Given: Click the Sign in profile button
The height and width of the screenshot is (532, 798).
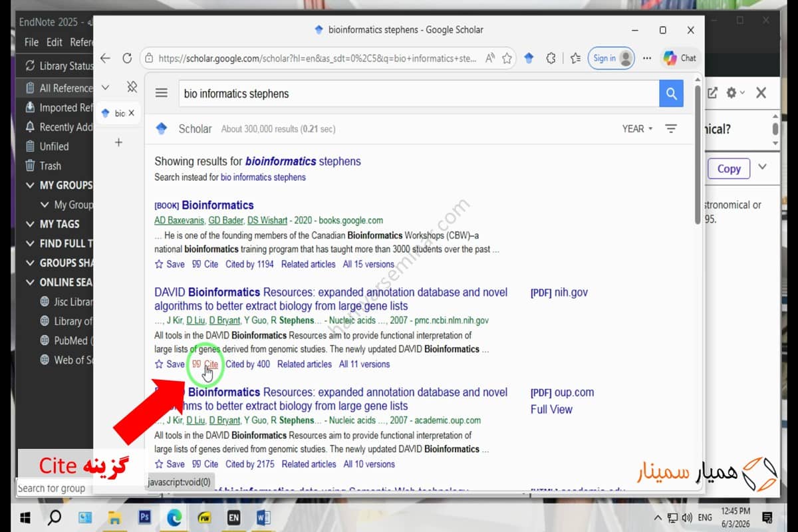Looking at the screenshot, I should click(611, 59).
